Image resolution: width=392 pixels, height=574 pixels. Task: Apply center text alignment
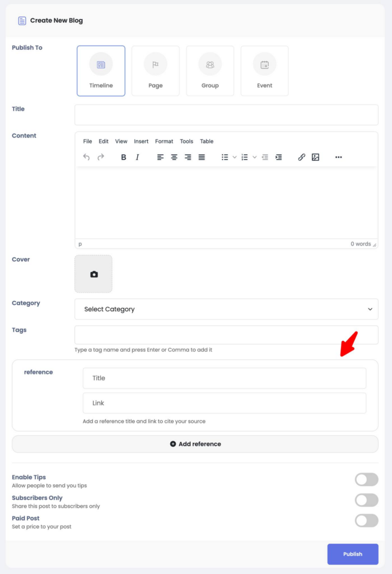174,158
